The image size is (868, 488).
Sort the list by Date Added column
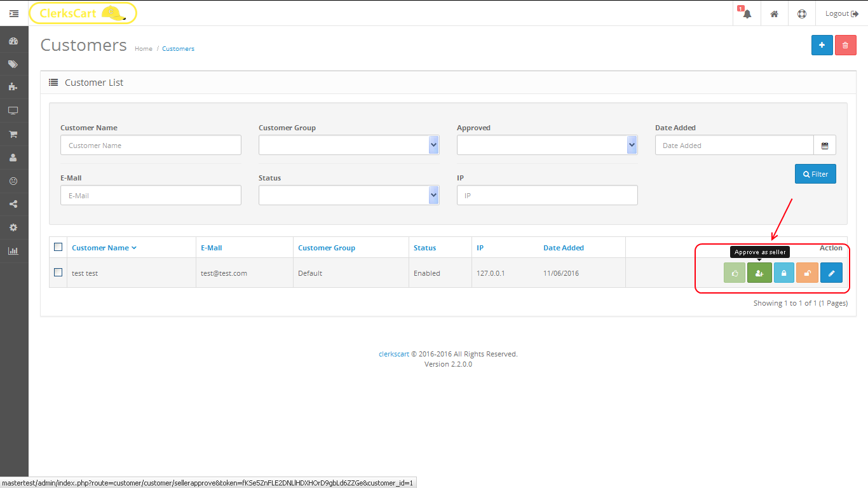pos(564,248)
